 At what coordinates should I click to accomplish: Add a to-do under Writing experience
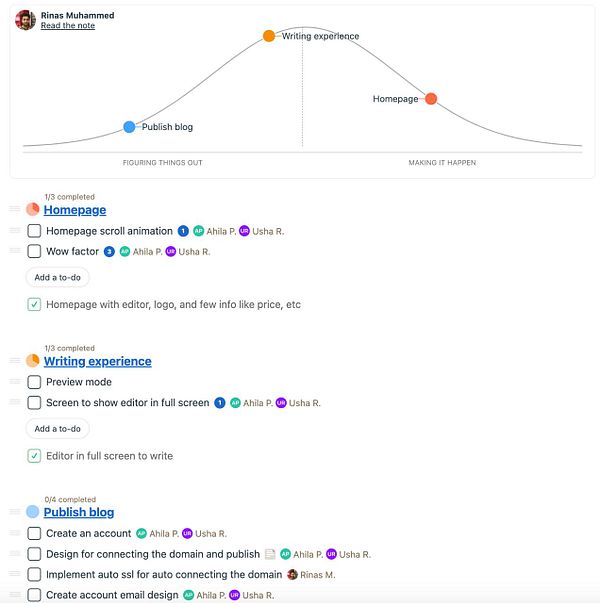[x=57, y=429]
